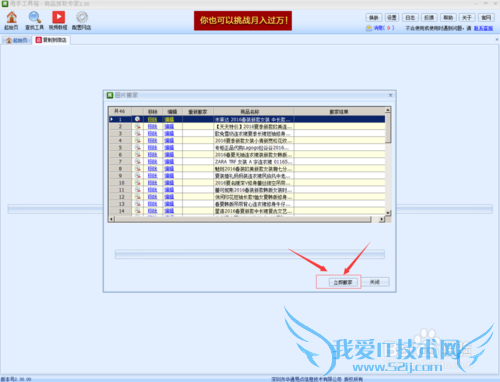Screen dimensions: 500x382
Task: Close the current tab with the small x
Action: pyautogui.click(x=497, y=40)
